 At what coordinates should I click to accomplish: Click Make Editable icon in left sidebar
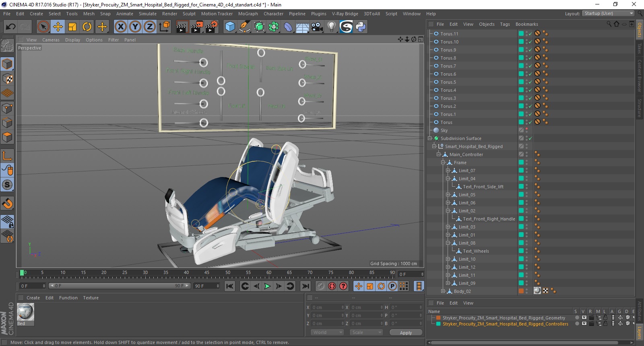pos(7,46)
